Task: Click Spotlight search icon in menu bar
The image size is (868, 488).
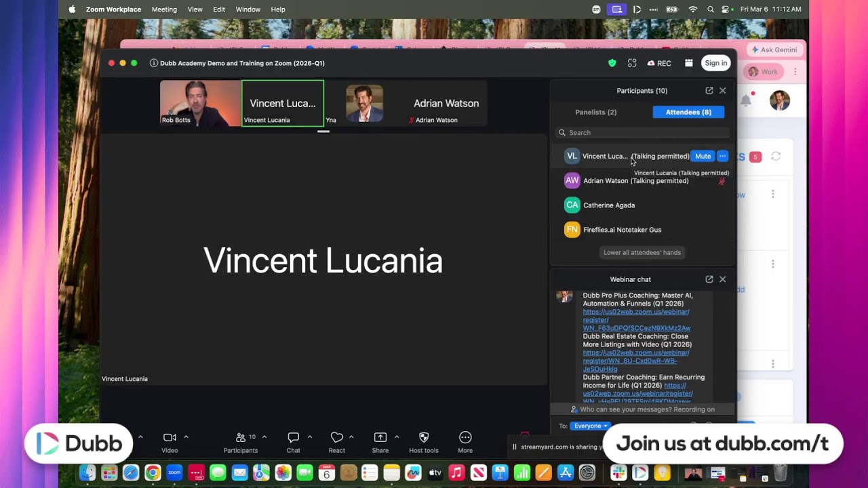Action: (x=711, y=9)
